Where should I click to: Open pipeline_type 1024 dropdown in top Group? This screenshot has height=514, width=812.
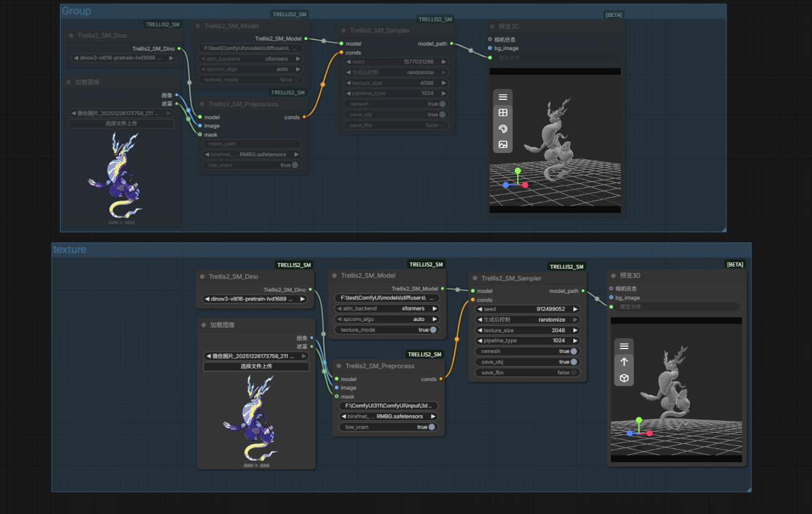pos(396,94)
